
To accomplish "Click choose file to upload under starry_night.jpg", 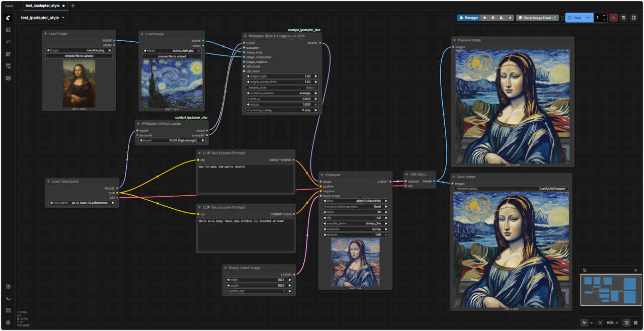I will pos(172,56).
